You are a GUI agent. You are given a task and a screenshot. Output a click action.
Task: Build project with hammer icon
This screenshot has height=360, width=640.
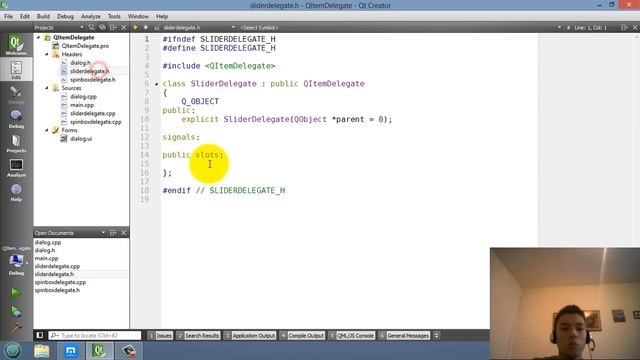pos(16,328)
